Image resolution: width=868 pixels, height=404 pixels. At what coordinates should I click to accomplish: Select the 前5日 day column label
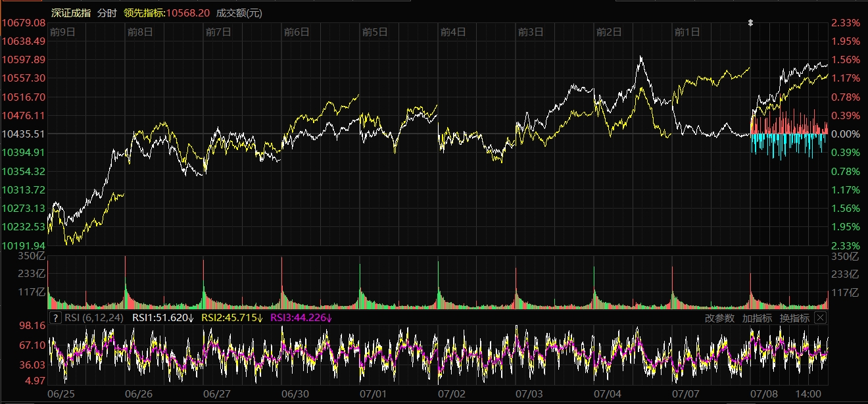click(x=375, y=32)
